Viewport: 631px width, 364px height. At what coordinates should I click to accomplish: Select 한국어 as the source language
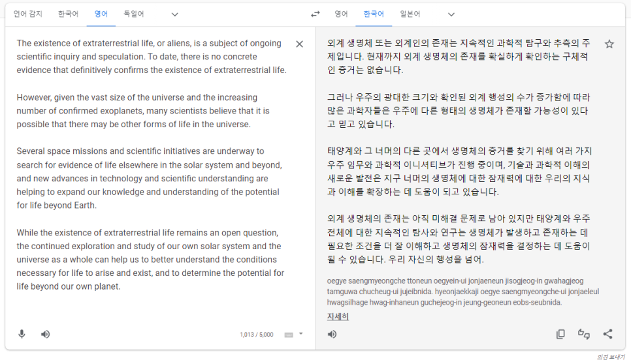pos(68,14)
